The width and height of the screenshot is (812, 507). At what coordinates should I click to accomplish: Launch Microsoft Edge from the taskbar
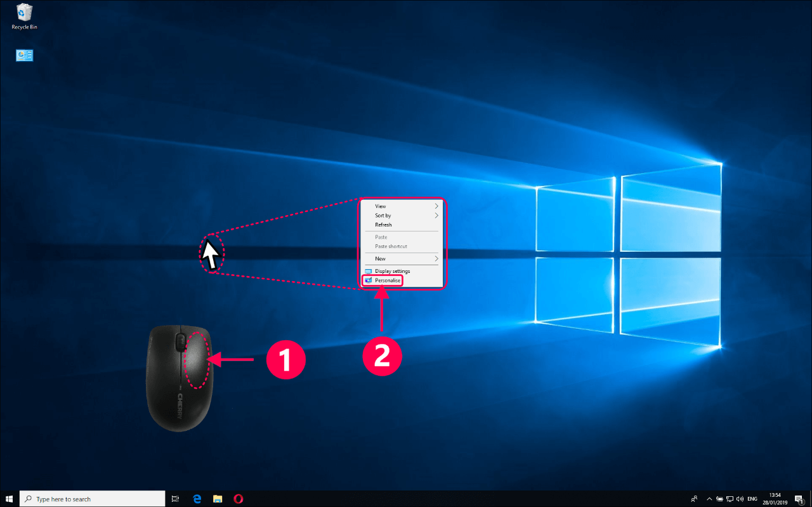[x=197, y=499]
